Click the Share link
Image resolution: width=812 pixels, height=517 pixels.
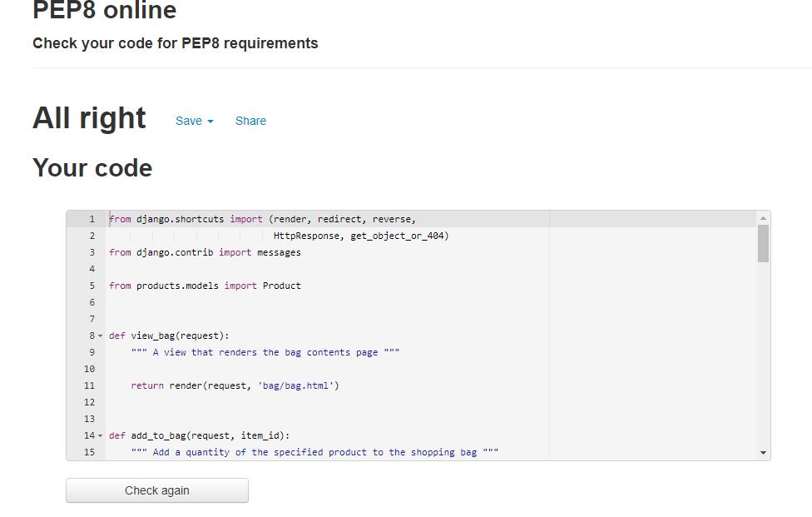pyautogui.click(x=250, y=121)
